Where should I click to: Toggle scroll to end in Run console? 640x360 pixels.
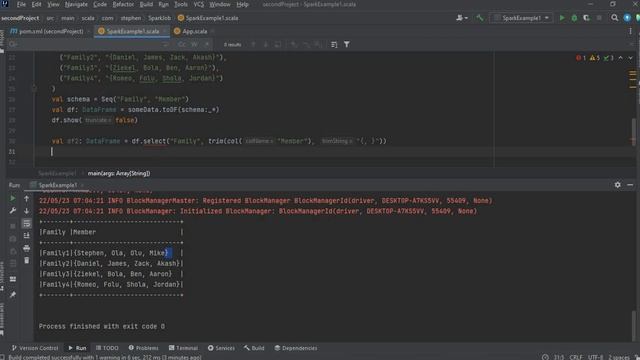(x=27, y=236)
